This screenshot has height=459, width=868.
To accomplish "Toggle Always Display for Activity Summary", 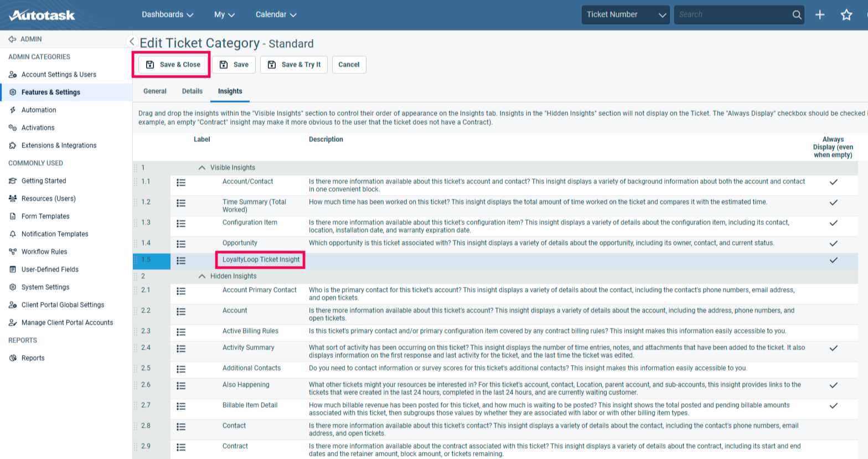I will tap(833, 348).
